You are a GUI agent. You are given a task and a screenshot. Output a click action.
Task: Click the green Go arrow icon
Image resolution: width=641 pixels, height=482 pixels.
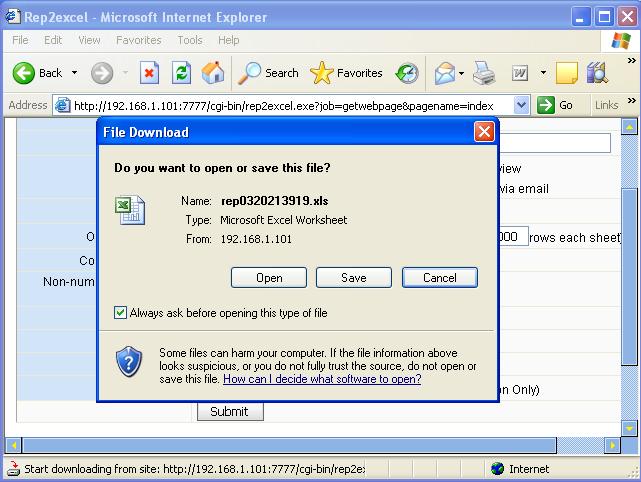[x=546, y=105]
